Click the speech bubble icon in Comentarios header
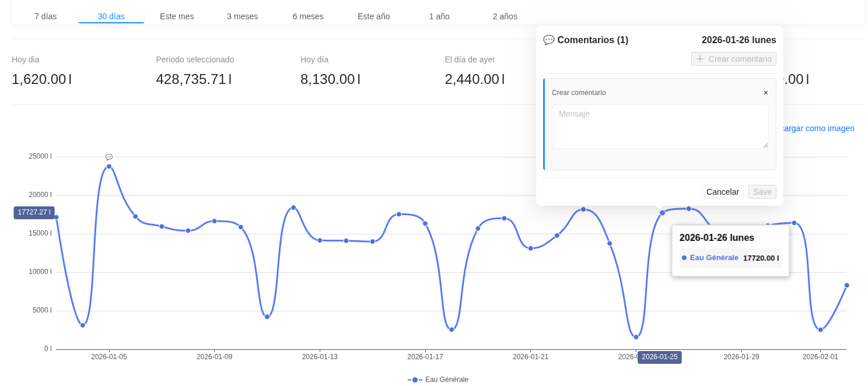Screen dimensions: 868x386 (548, 40)
